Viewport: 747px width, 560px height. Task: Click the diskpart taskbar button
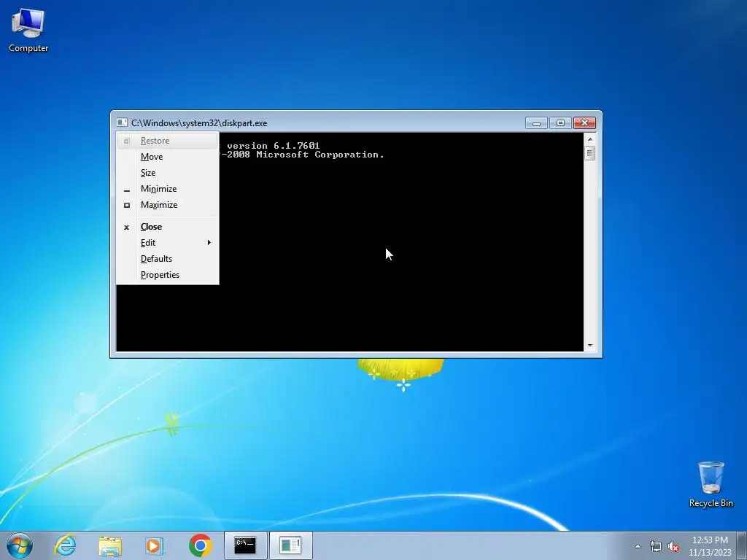coord(290,545)
